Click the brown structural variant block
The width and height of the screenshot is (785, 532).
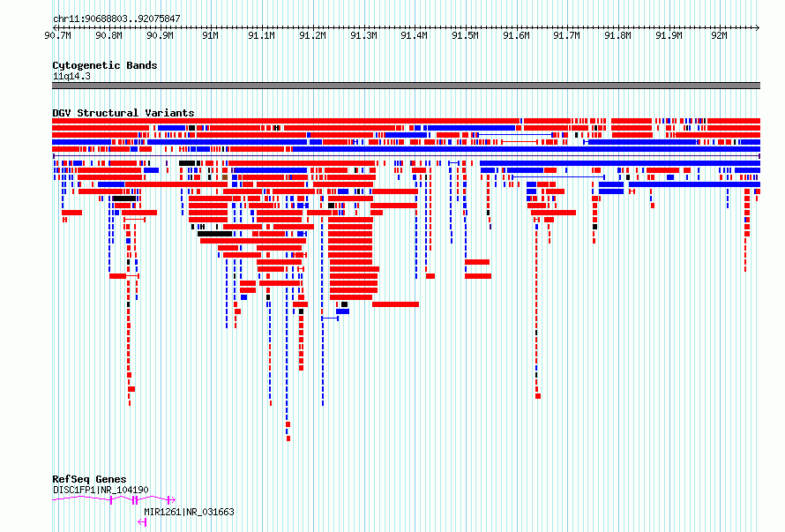point(225,177)
